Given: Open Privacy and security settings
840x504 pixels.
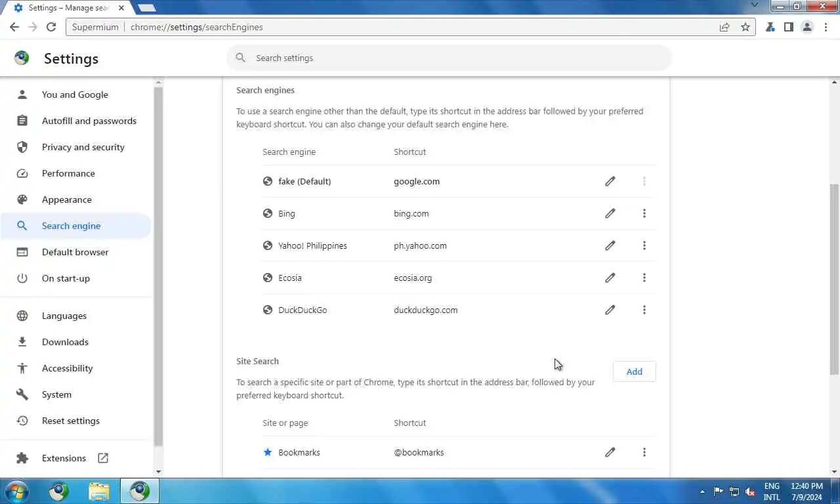Looking at the screenshot, I should coord(75,147).
